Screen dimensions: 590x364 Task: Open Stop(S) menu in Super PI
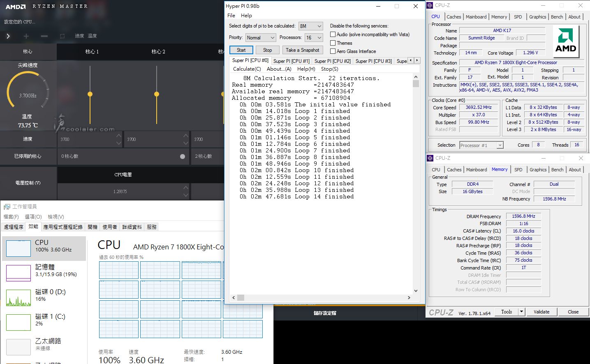pos(329,69)
